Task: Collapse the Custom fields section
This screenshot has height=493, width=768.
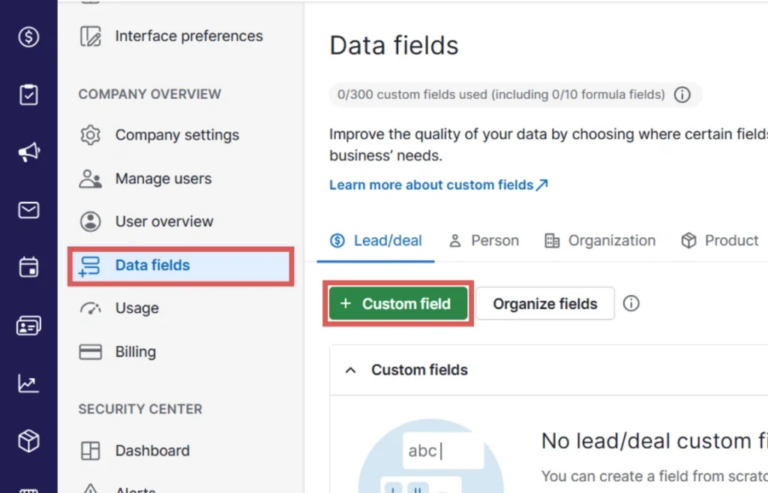Action: pos(351,370)
